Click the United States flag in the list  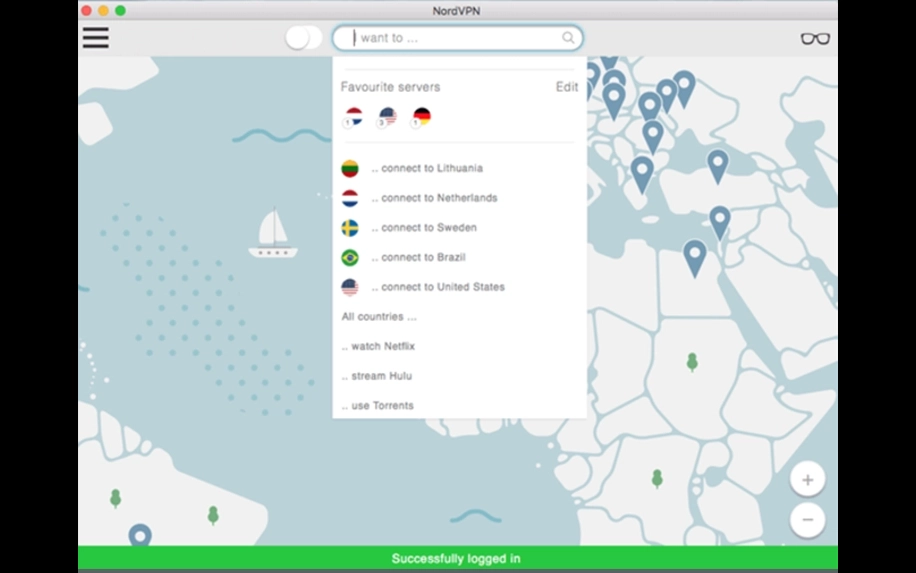coord(350,287)
